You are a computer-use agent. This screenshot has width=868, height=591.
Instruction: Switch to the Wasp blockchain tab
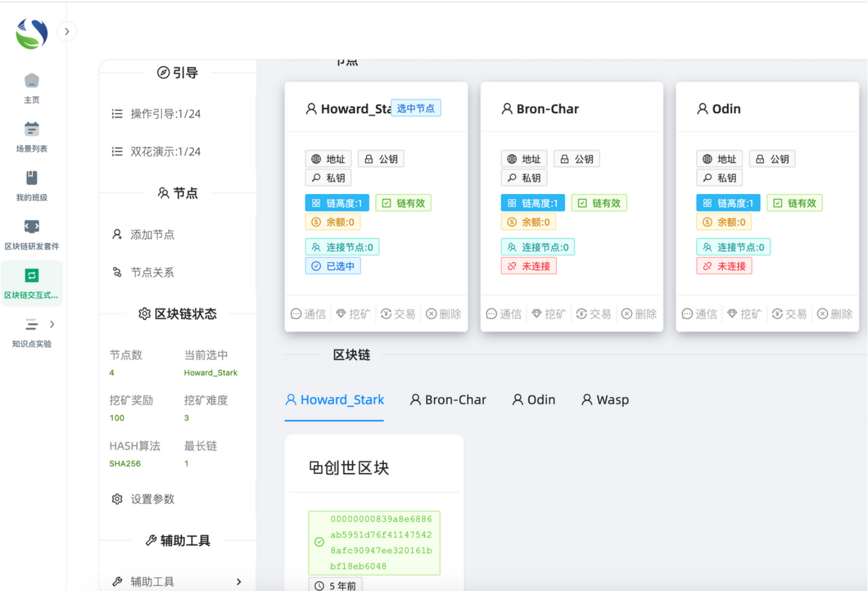pyautogui.click(x=605, y=400)
